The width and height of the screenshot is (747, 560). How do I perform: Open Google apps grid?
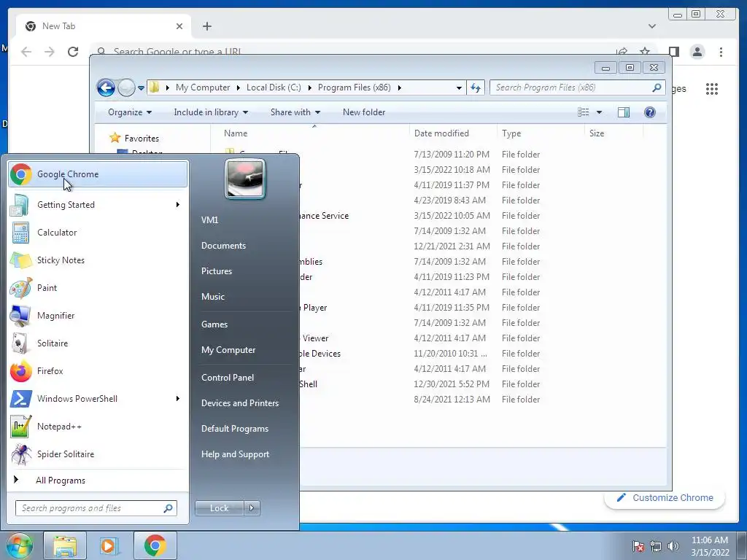[712, 89]
